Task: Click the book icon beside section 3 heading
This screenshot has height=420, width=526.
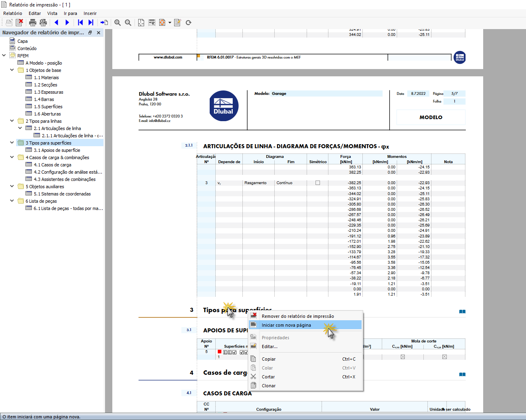Action: click(462, 311)
